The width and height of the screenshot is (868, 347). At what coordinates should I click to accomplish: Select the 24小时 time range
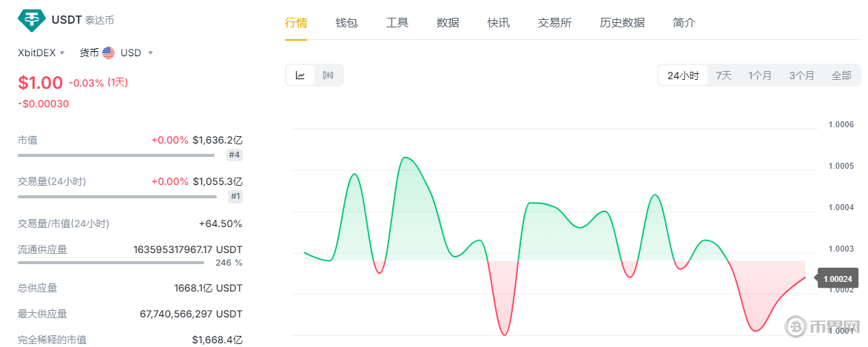(683, 75)
